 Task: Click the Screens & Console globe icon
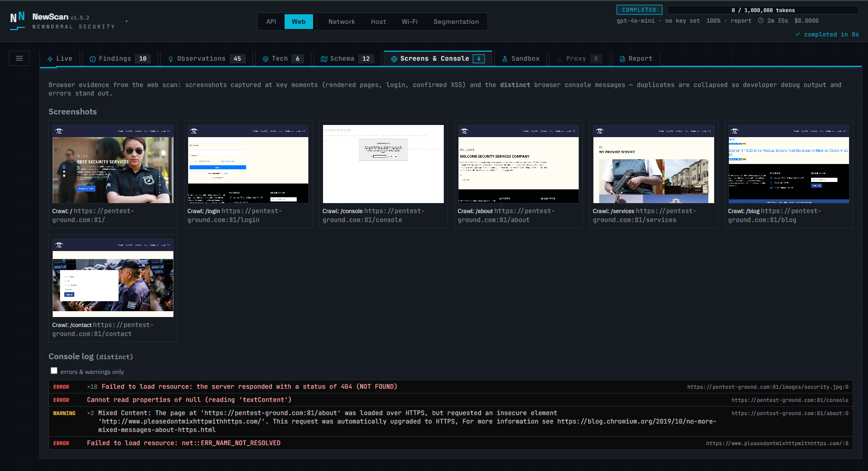click(x=394, y=59)
